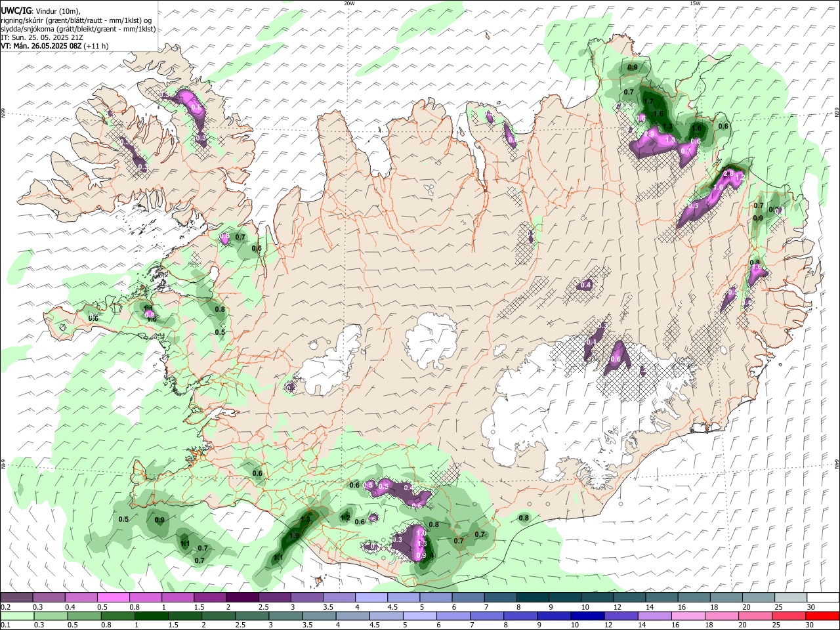Click the "0.2" label in snow legend
The image size is (840, 630).
click(x=6, y=607)
